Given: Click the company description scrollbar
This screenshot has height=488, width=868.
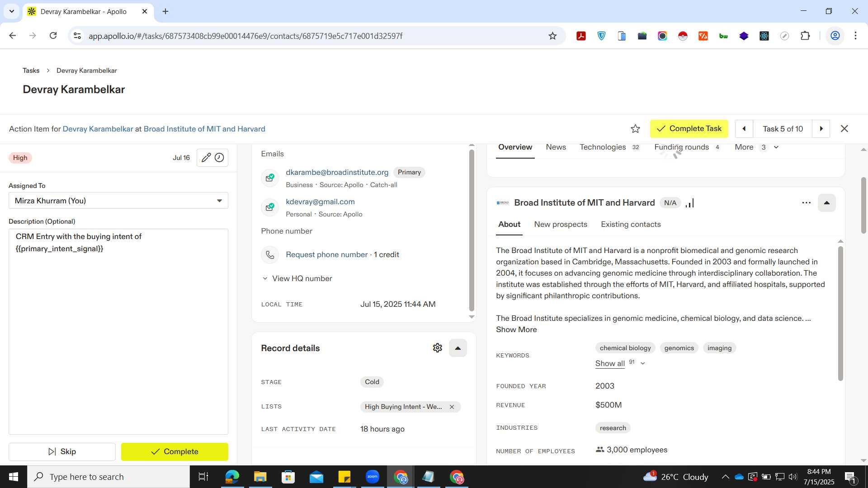Looking at the screenshot, I should (x=840, y=313).
